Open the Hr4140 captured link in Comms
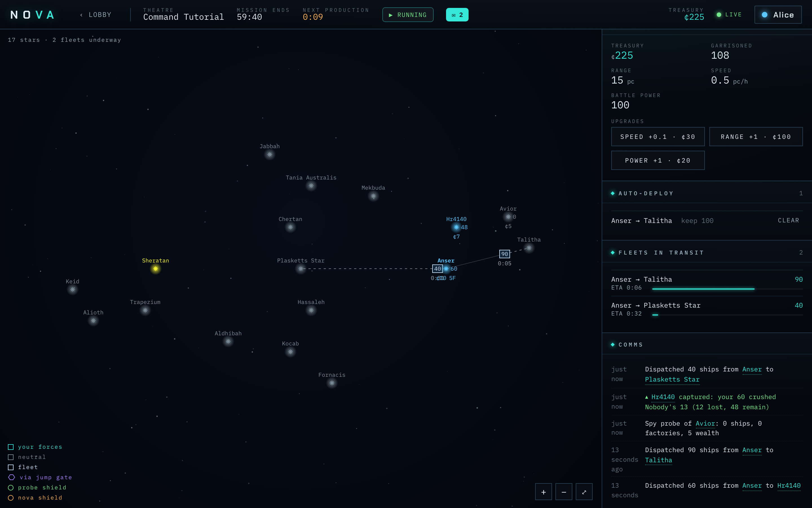Screen dimensions: 812x508 [663, 397]
